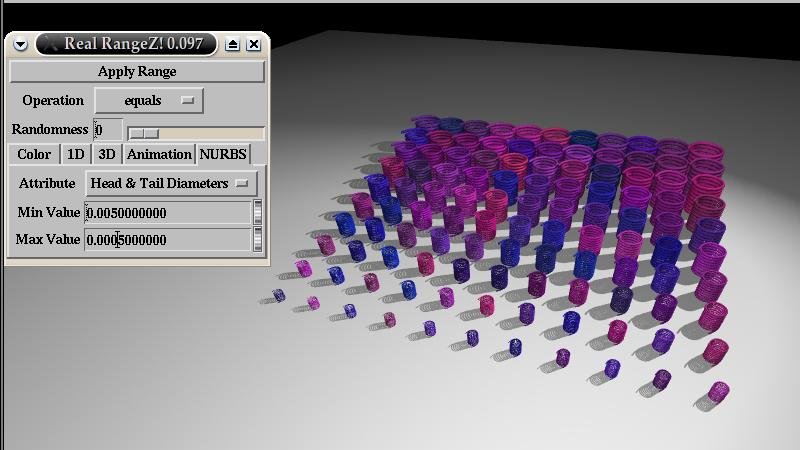This screenshot has height=450, width=800.
Task: Click the Min Value label
Action: point(48,212)
